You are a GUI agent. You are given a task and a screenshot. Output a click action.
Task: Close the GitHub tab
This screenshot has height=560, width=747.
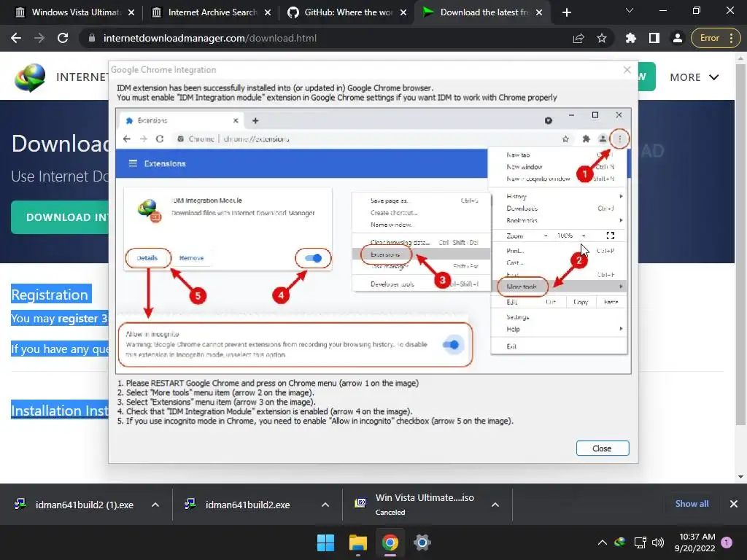(403, 12)
